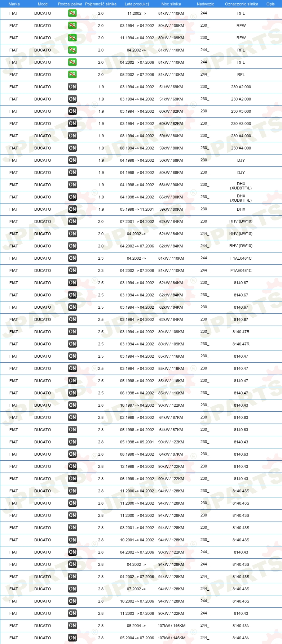Select ON icon in RHV 04.2002 -> 07.2006 row
This screenshot has height=644, width=282.
point(72,246)
